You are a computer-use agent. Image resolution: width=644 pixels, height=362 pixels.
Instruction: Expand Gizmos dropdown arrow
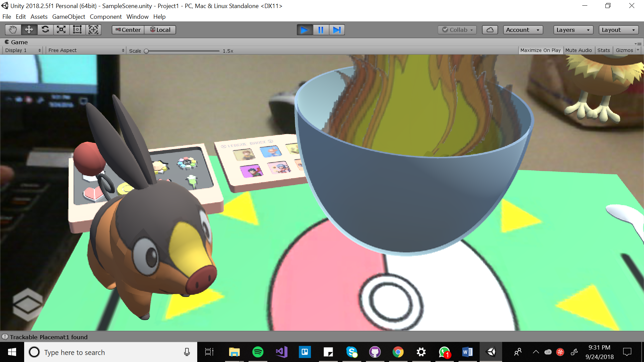(x=638, y=50)
